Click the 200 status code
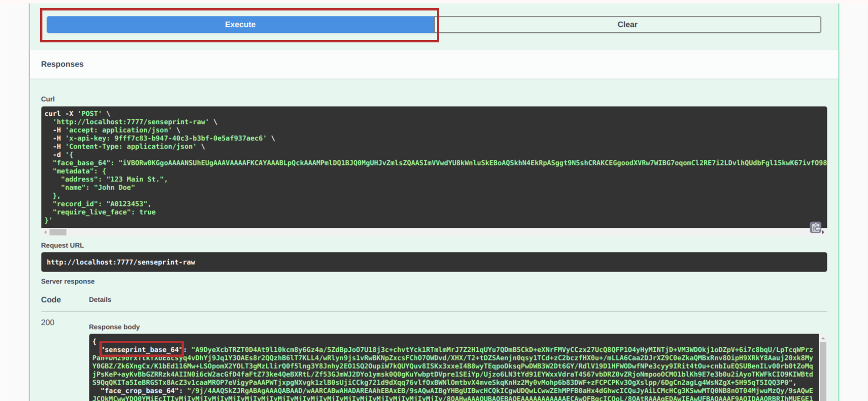Screen dimensions: 868x401 [48, 323]
